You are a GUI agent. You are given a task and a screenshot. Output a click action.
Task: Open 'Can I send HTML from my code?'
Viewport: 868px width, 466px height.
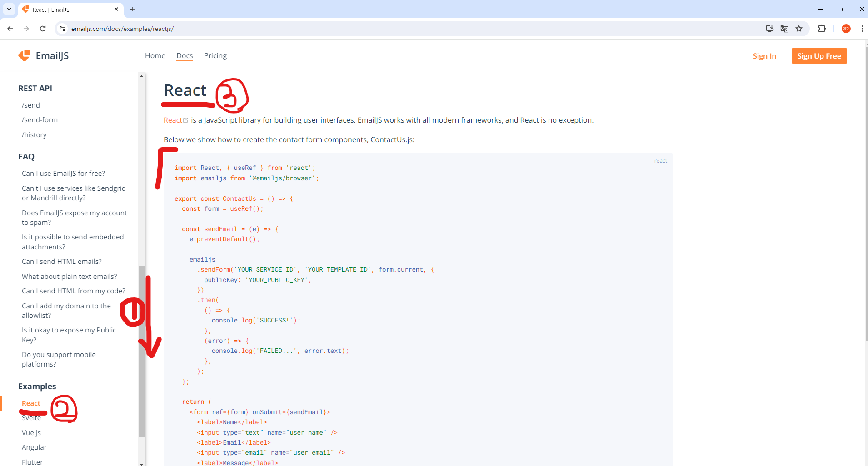coord(74,291)
